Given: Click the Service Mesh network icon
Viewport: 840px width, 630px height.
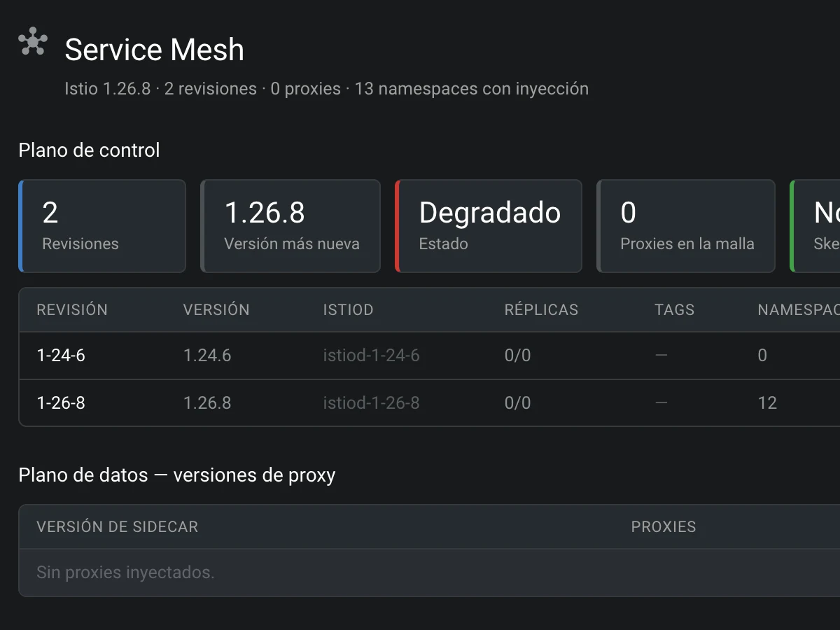Looking at the screenshot, I should [x=33, y=41].
